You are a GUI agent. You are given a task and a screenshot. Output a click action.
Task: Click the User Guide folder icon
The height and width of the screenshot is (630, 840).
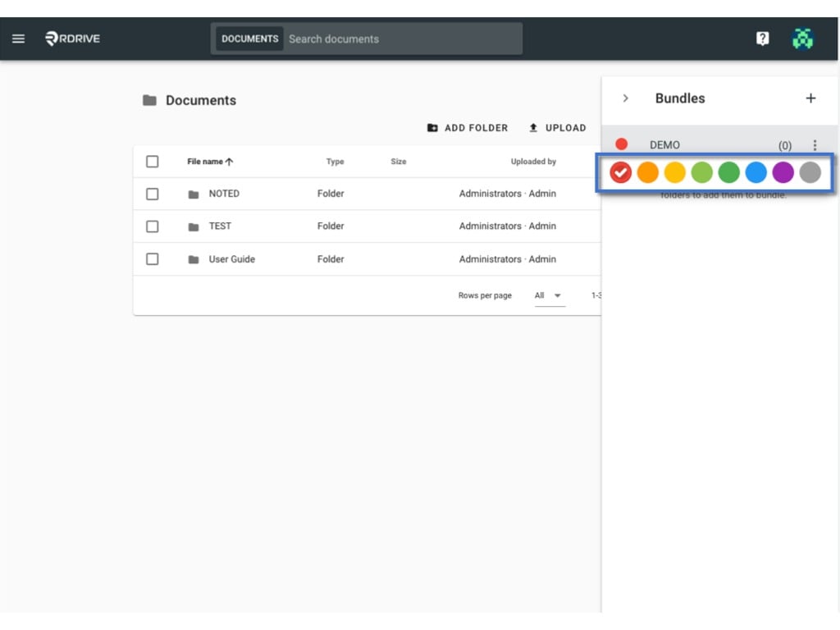point(194,259)
